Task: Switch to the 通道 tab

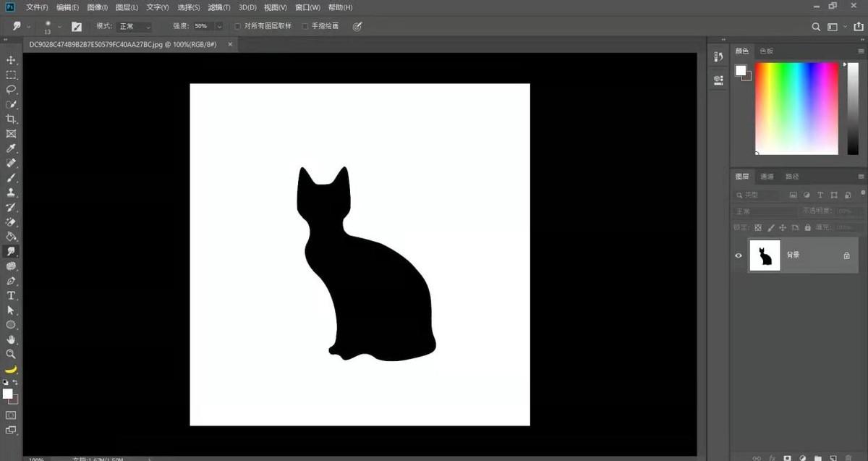Action: pyautogui.click(x=767, y=177)
